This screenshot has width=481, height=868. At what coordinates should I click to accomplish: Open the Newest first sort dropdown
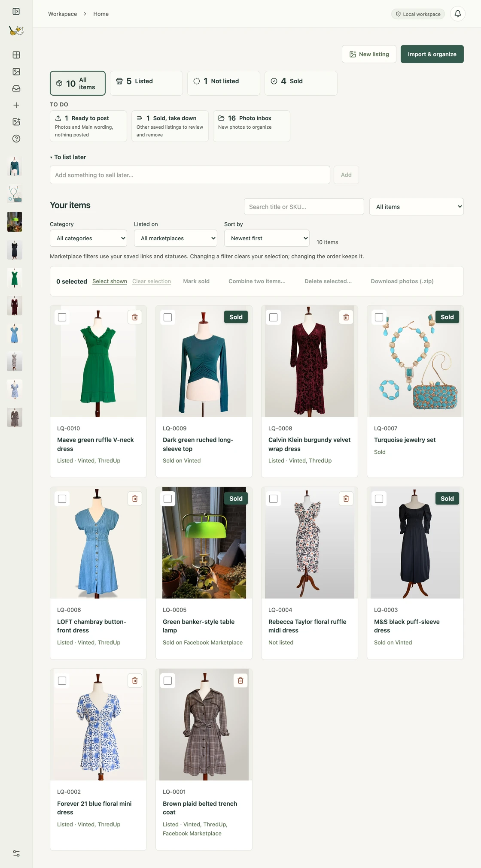267,238
